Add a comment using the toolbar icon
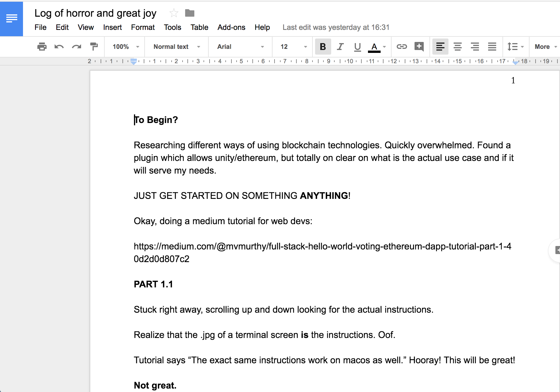The height and width of the screenshot is (392, 560). [419, 47]
